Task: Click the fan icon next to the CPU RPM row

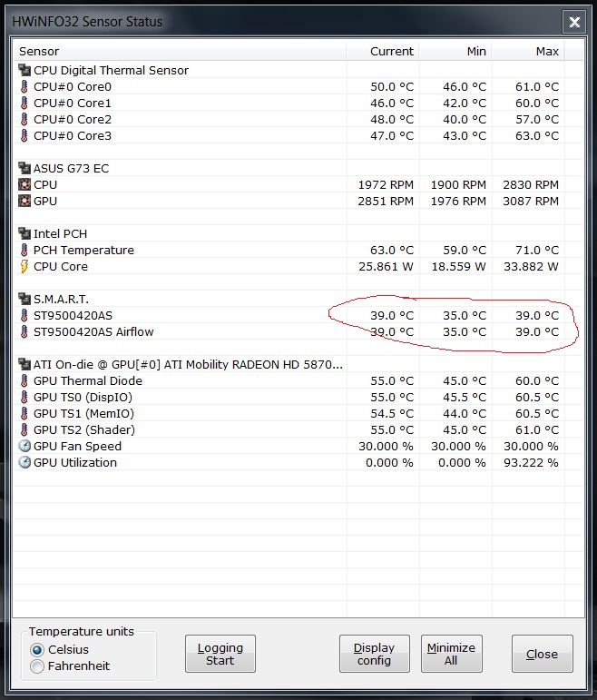Action: coord(24,184)
